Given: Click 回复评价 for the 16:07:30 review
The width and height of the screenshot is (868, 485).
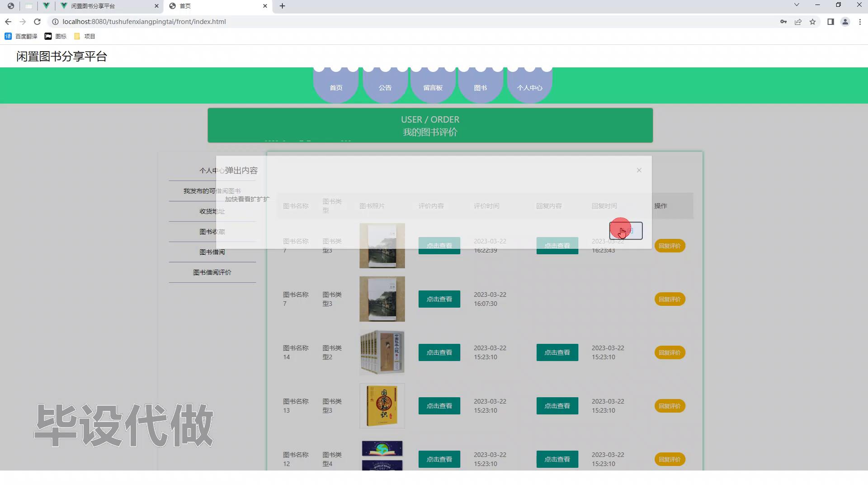Looking at the screenshot, I should coord(670,299).
